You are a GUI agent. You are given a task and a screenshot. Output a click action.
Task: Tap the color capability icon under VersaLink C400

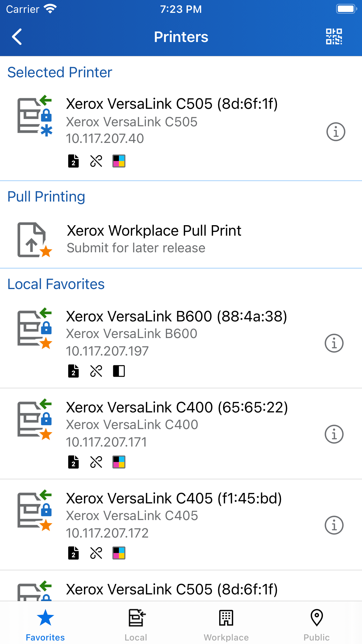(119, 462)
